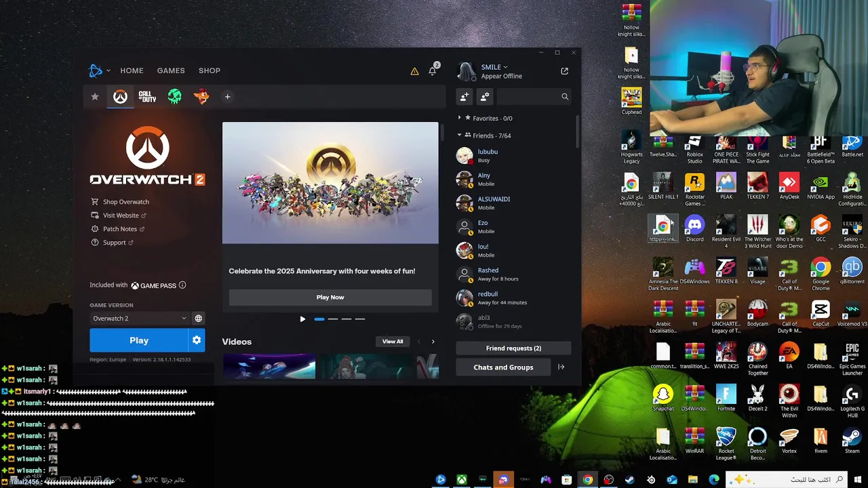Open the Windows Start button
The image size is (868, 488).
tap(858, 480)
